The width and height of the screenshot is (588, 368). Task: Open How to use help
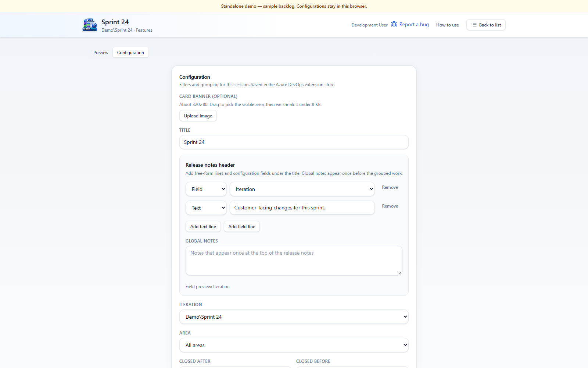447,25
